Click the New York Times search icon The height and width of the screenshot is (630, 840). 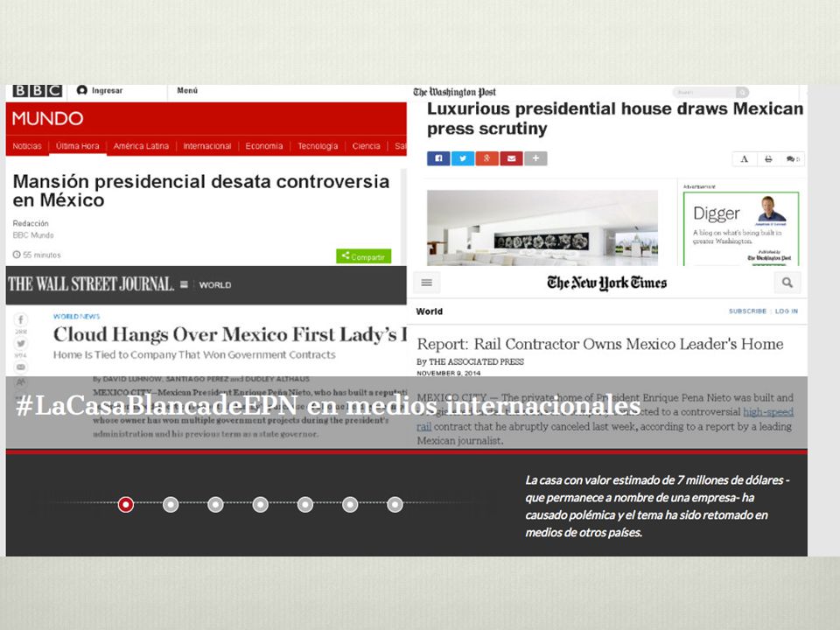(787, 283)
